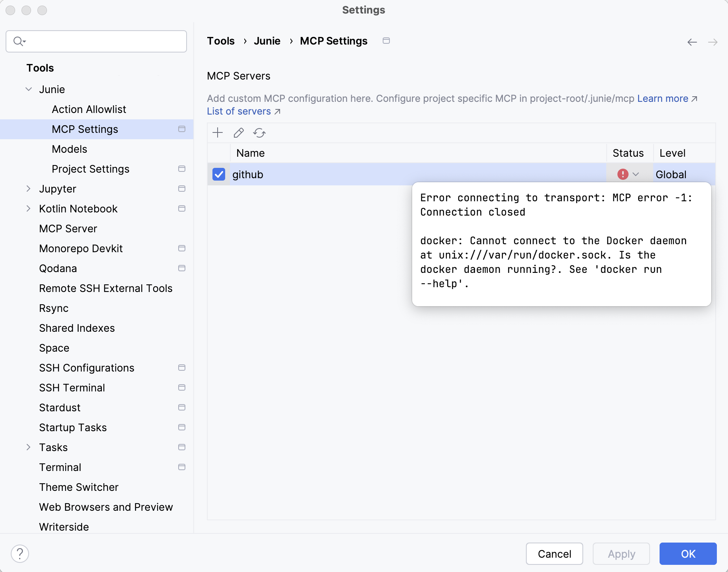Image resolution: width=728 pixels, height=572 pixels.
Task: Toggle the Terminal settings modified marker
Action: coord(182,467)
